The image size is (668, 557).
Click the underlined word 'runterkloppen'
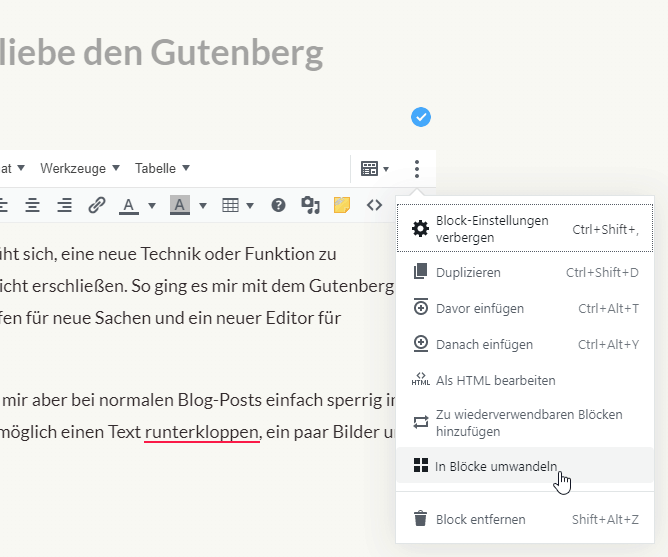(x=202, y=432)
